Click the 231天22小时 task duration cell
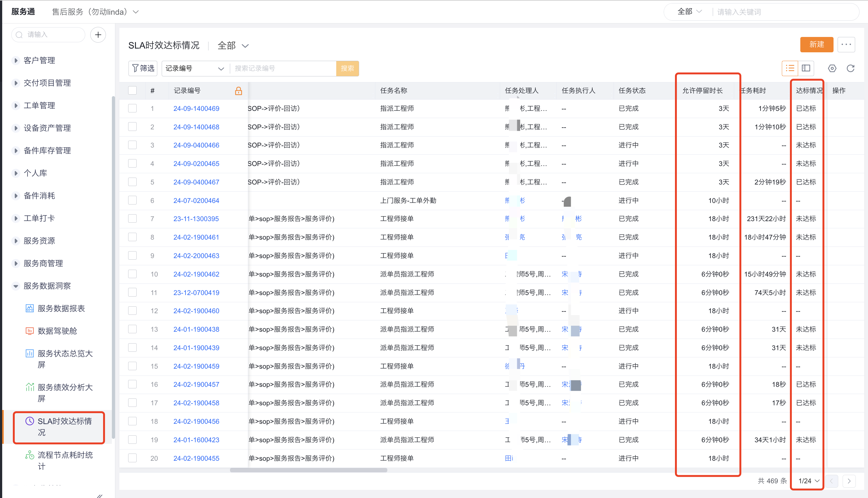 tap(766, 219)
